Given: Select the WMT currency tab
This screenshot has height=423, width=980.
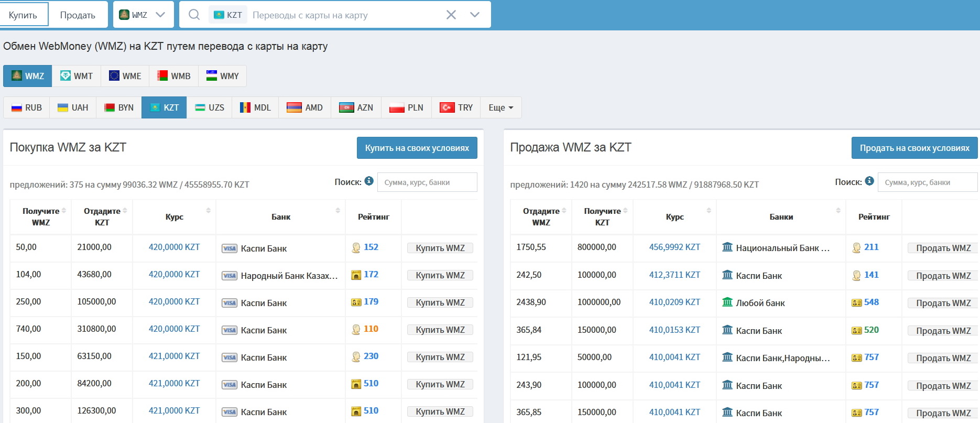Looking at the screenshot, I should [77, 76].
